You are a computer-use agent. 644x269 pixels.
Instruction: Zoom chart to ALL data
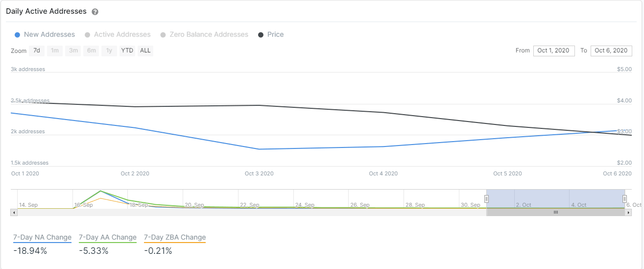point(145,50)
